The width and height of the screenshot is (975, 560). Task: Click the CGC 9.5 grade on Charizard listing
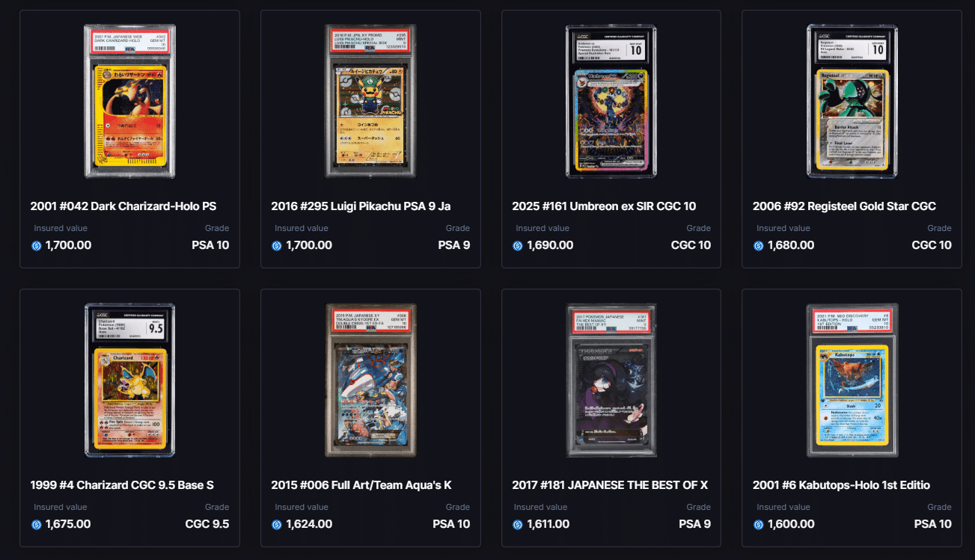(207, 524)
